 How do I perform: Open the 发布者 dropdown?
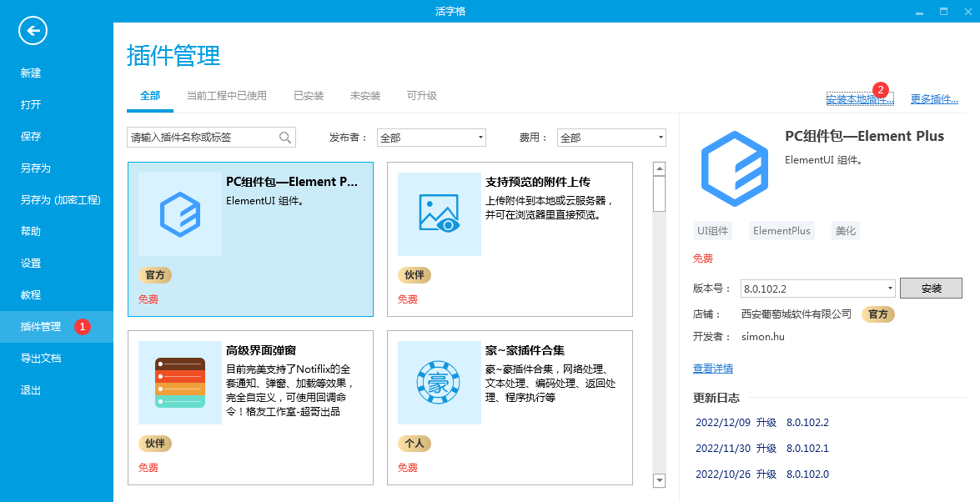pos(431,138)
